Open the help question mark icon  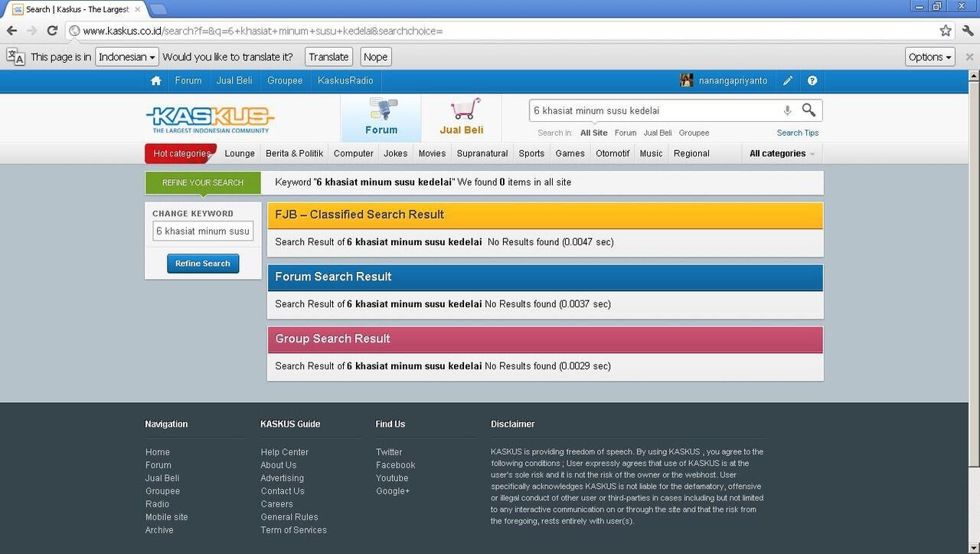tap(812, 80)
